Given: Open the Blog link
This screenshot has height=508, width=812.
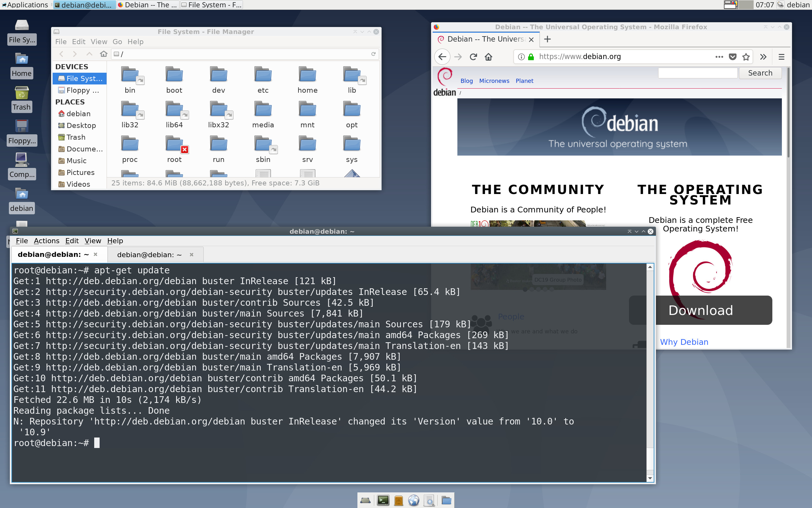Looking at the screenshot, I should tap(466, 81).
